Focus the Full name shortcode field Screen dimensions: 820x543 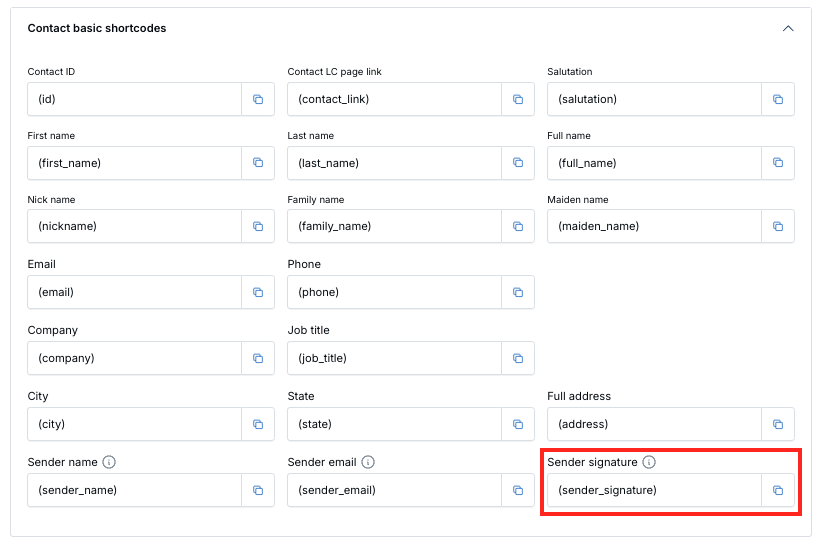pyautogui.click(x=654, y=163)
